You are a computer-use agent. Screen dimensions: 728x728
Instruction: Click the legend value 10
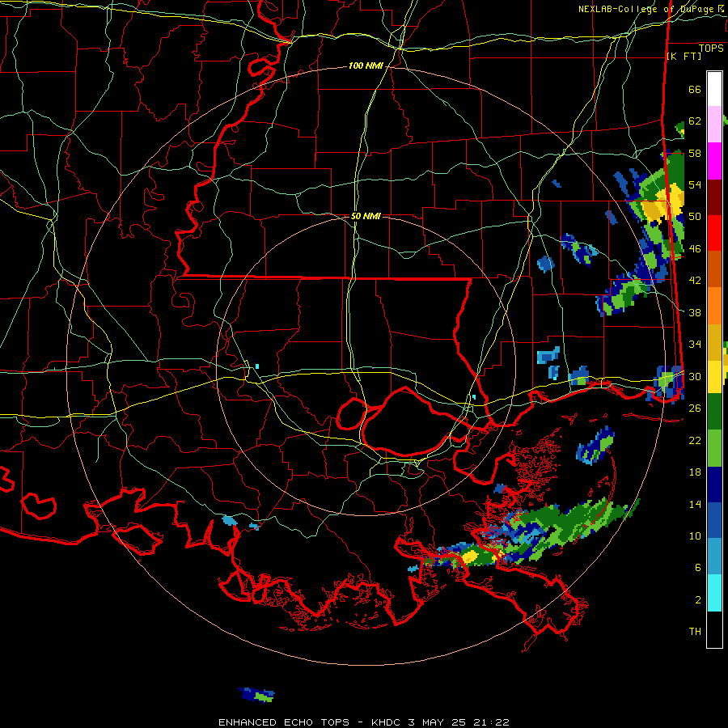[695, 535]
